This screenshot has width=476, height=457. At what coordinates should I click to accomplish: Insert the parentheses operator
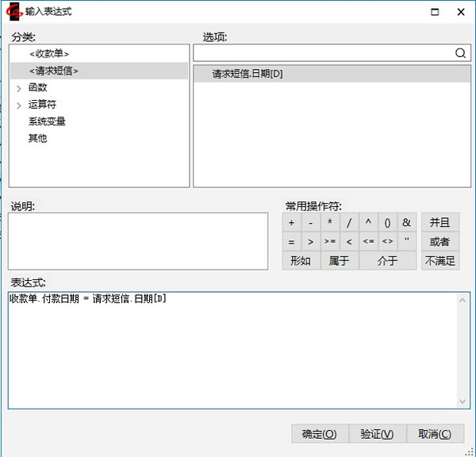[x=387, y=223]
